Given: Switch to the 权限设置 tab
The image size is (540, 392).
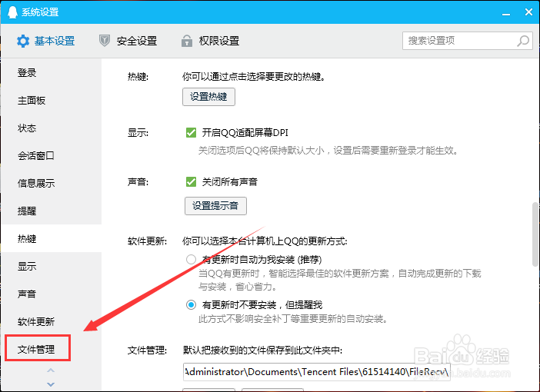Looking at the screenshot, I should point(211,41).
